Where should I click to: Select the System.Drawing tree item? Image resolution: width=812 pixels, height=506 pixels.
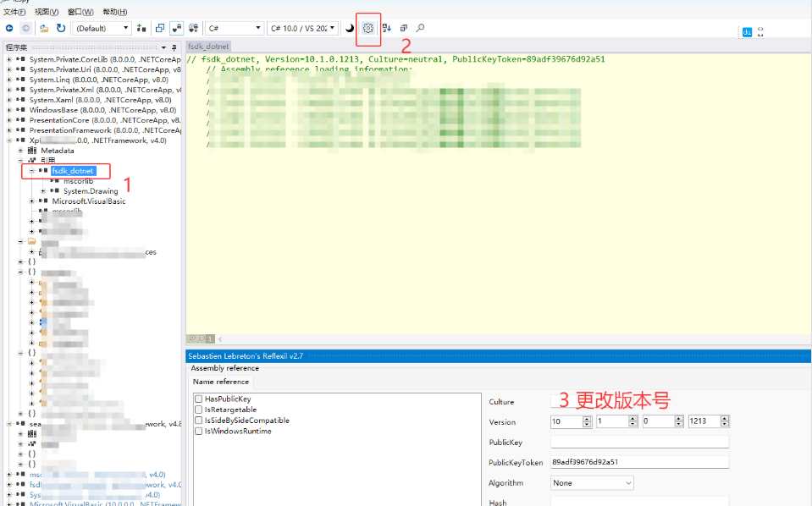pyautogui.click(x=91, y=191)
